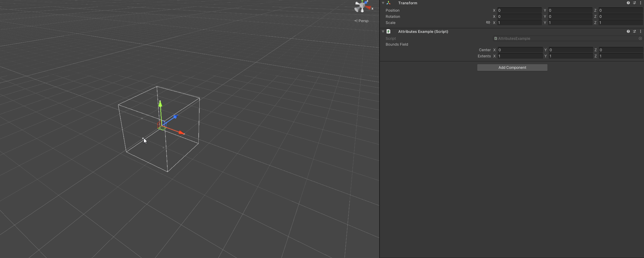This screenshot has height=258, width=644.
Task: Click the AttributesExample script reference field
Action: (566, 38)
